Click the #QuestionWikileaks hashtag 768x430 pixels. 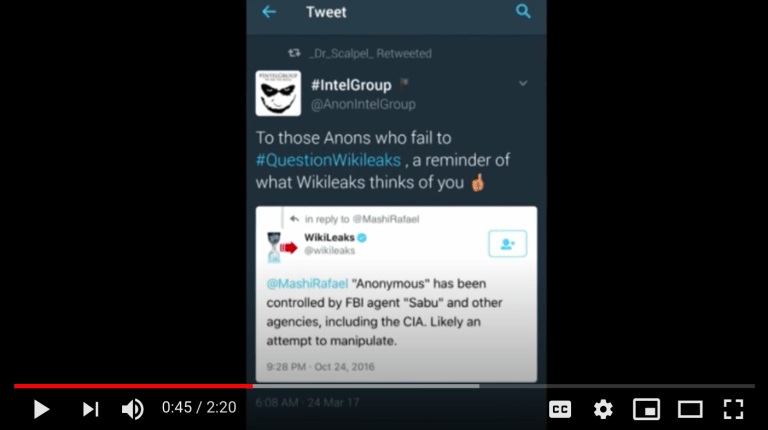pyautogui.click(x=328, y=160)
